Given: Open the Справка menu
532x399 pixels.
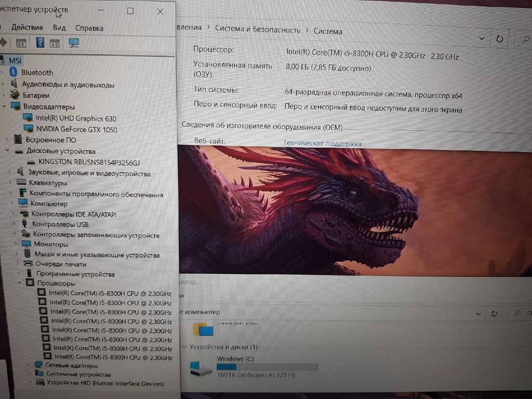Looking at the screenshot, I should click(89, 28).
